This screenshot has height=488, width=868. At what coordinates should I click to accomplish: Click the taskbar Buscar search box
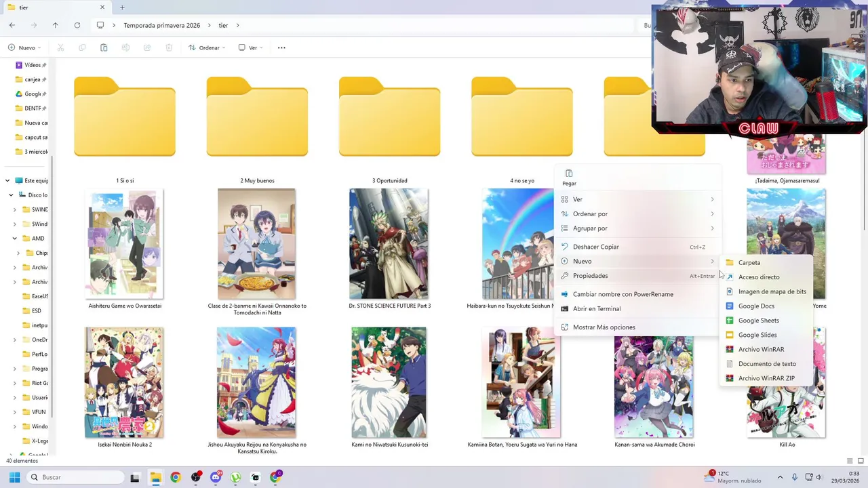coord(75,477)
